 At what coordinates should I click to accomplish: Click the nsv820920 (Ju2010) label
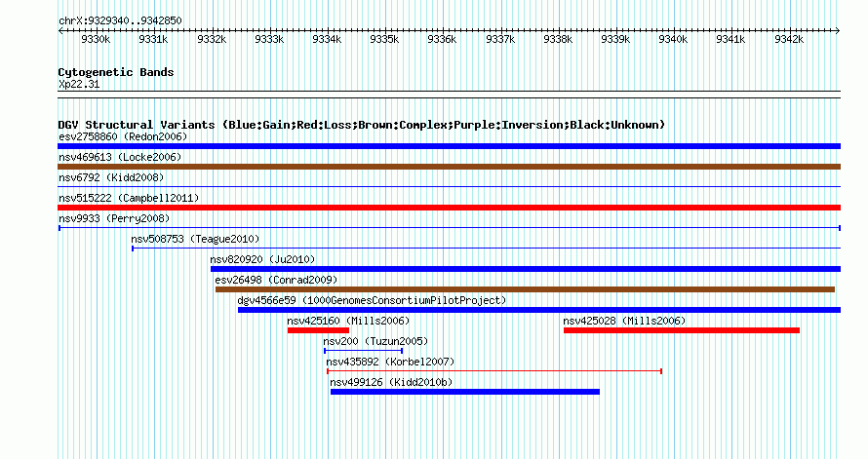point(262,259)
